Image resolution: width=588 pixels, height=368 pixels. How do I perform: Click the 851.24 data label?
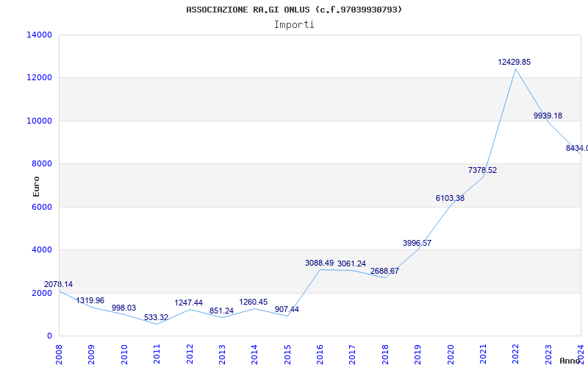(221, 311)
